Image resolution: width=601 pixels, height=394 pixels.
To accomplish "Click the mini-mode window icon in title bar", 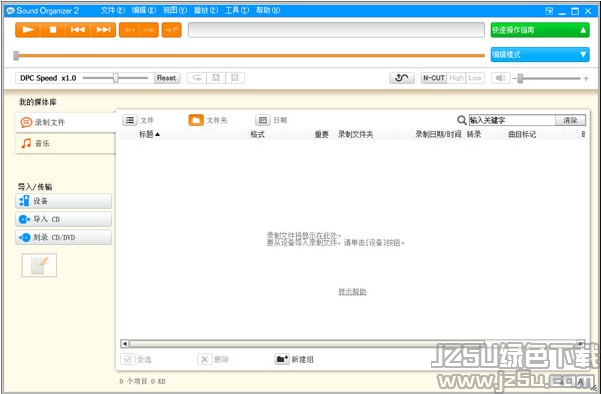I will coord(549,11).
